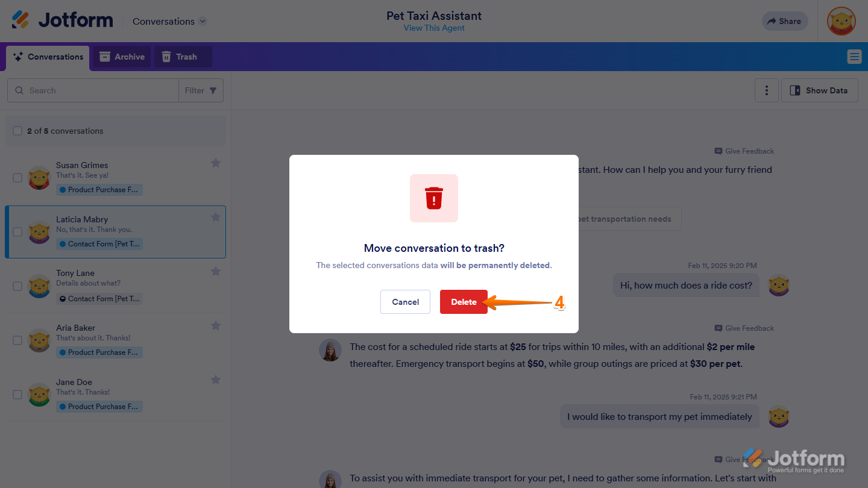Confirm with the red Delete button

click(x=464, y=302)
